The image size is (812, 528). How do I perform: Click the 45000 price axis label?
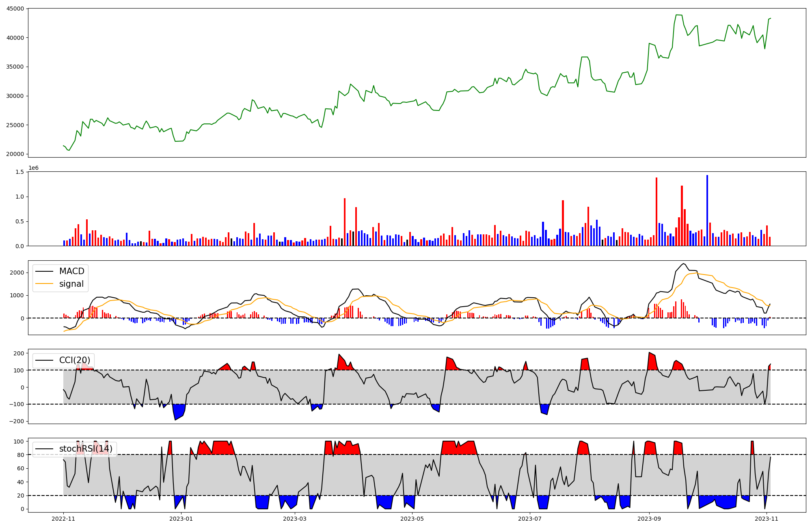tap(15, 9)
